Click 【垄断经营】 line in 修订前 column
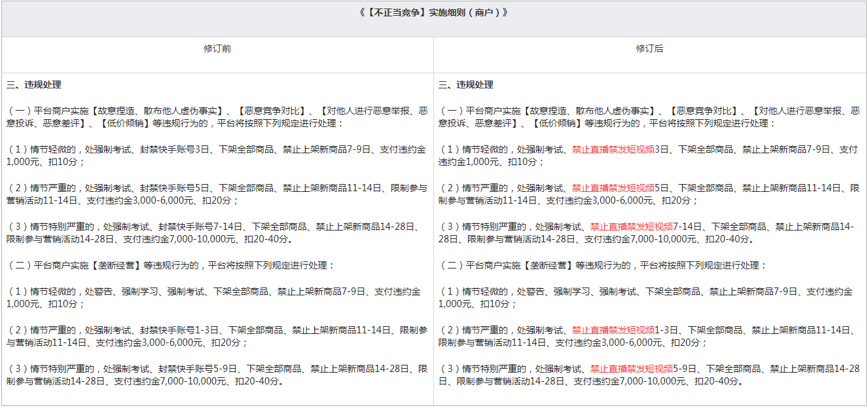This screenshot has height=408, width=868. (116, 265)
